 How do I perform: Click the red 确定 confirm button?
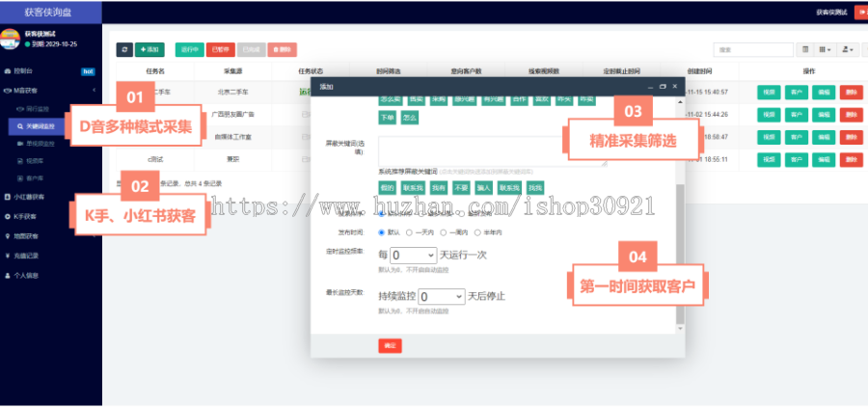(x=390, y=345)
